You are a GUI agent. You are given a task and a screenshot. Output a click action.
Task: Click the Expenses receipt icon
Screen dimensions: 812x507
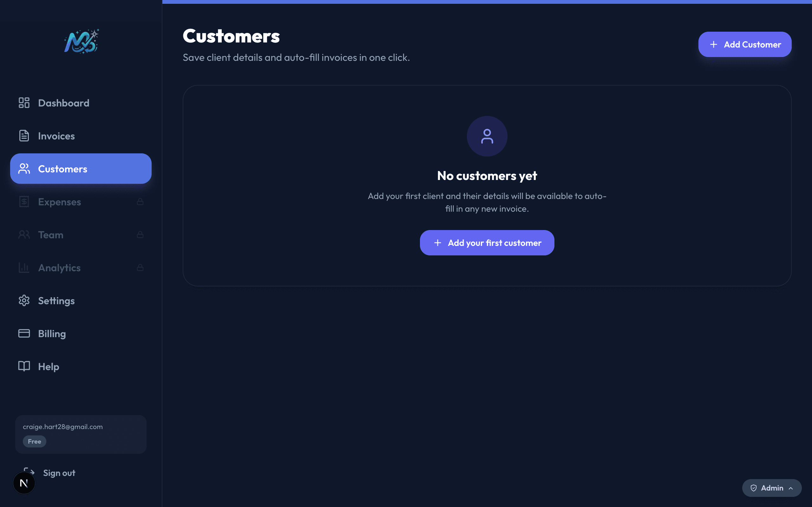click(24, 202)
